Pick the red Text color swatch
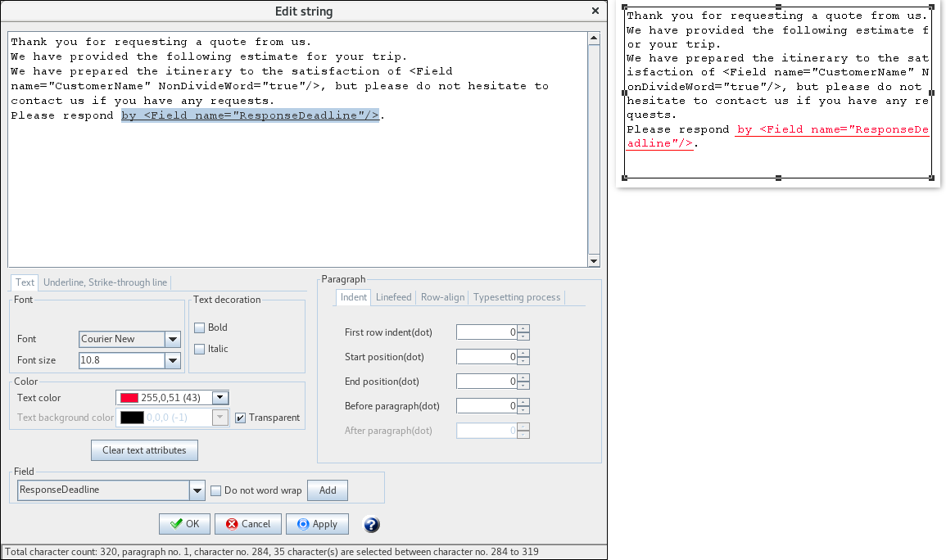946x560 pixels. (x=129, y=397)
